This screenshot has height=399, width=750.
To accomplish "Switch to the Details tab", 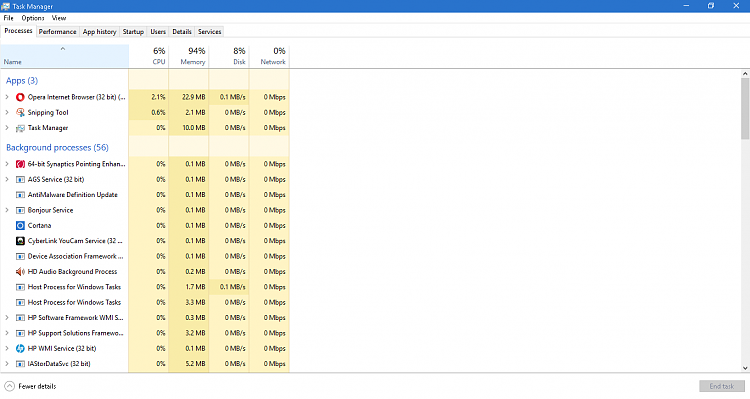I will tap(182, 32).
